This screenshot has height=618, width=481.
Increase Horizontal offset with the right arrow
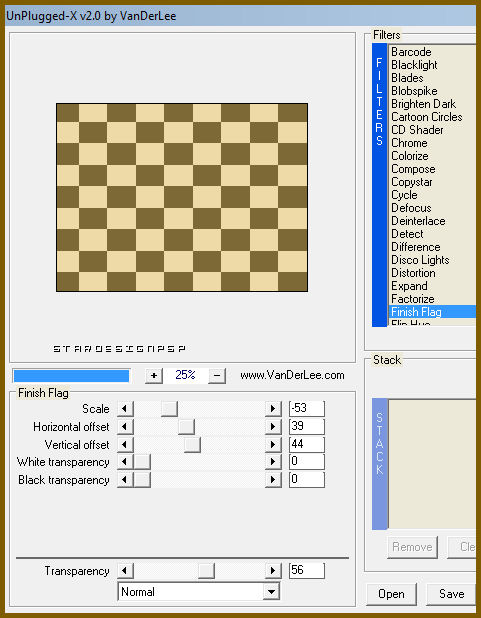pyautogui.click(x=273, y=426)
